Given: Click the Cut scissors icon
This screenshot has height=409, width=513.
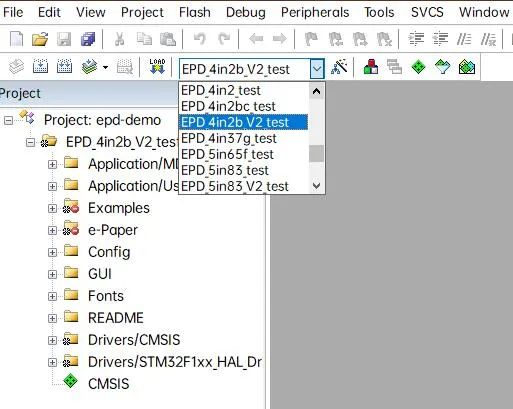Looking at the screenshot, I should 119,39.
